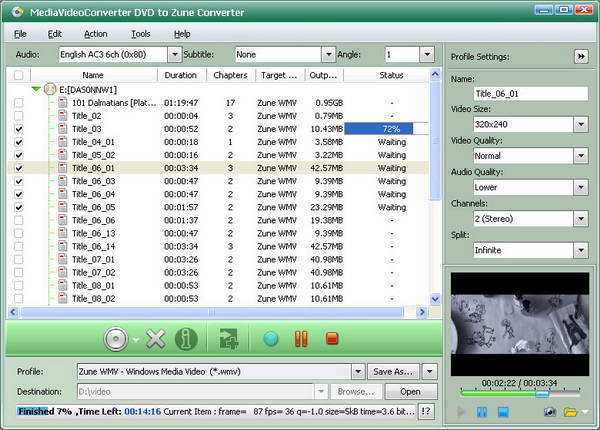Open the disc icon dropdown arrow

pos(136,340)
